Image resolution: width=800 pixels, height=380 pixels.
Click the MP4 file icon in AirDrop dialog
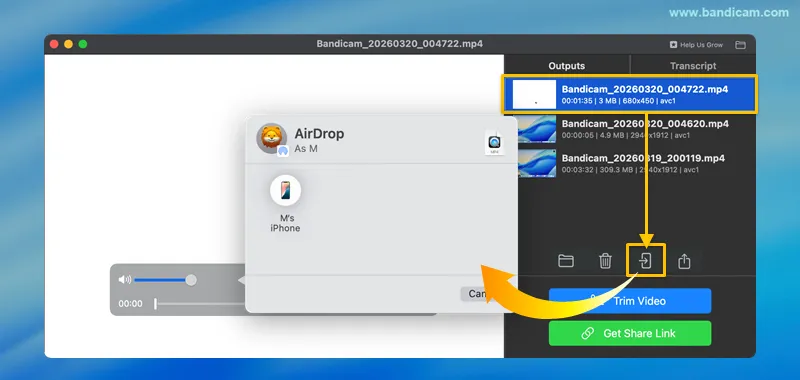(494, 142)
